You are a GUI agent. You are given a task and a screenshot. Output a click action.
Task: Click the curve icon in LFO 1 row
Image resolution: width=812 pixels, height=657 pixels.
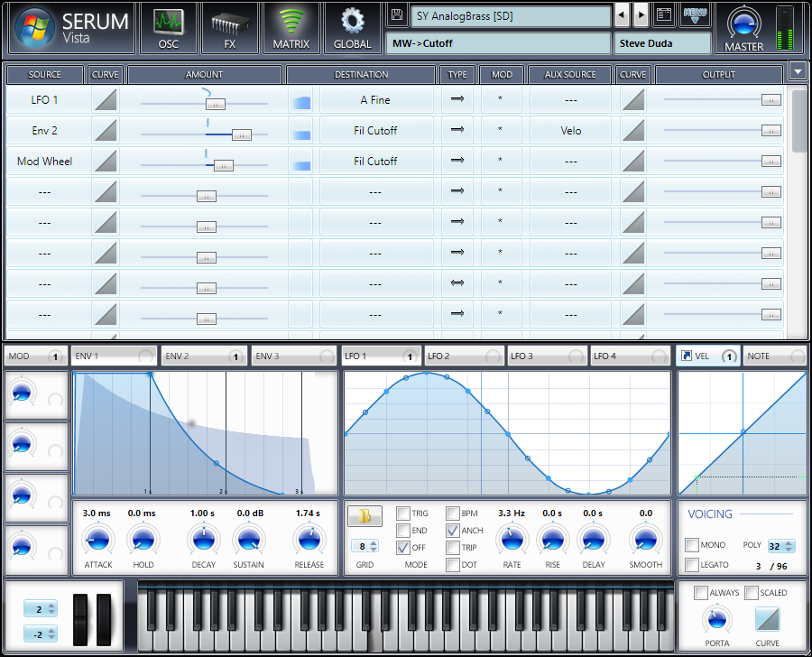point(106,99)
